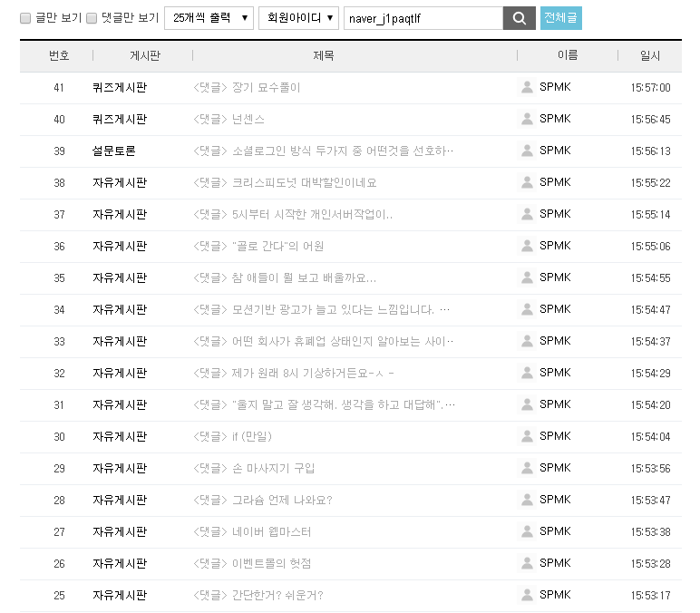This screenshot has height=613, width=700.
Task: Click SPMK avatar icon in row 33
Action: click(x=527, y=341)
